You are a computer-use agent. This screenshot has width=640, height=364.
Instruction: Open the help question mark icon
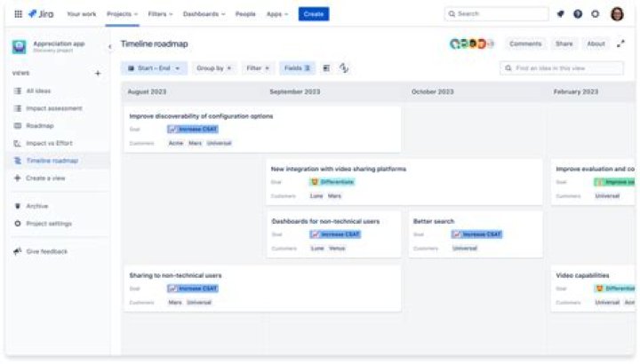pos(578,14)
